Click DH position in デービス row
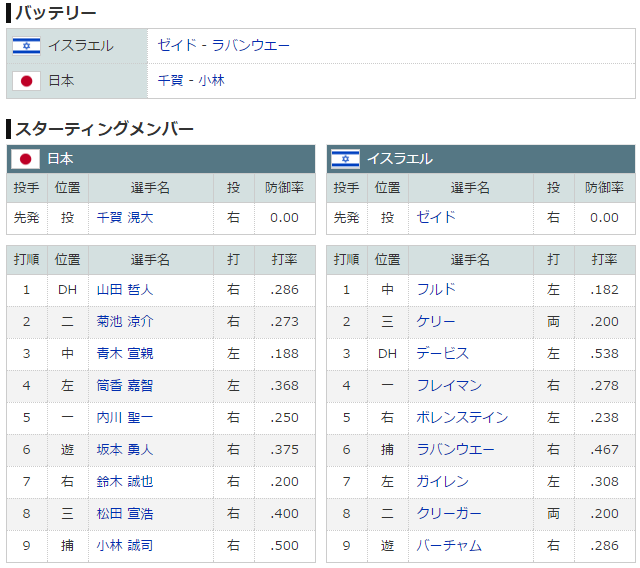640x568 pixels. [387, 353]
